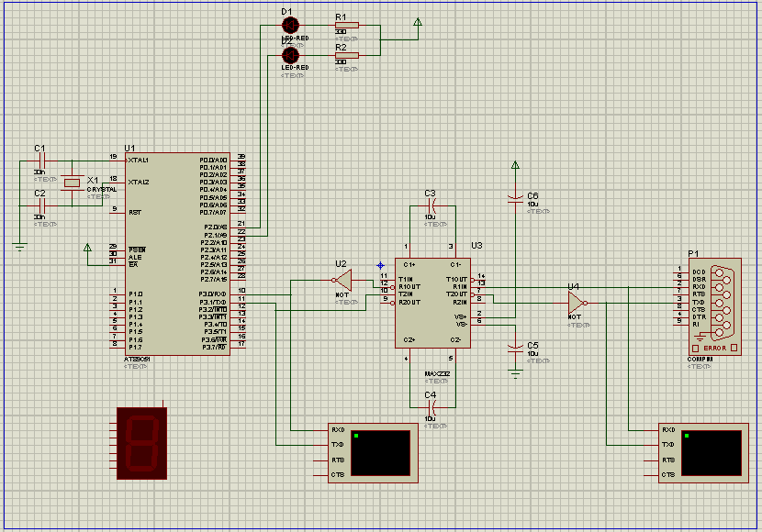Viewport: 762px width, 532px height.
Task: Select the D1 red LED component
Action: click(291, 25)
